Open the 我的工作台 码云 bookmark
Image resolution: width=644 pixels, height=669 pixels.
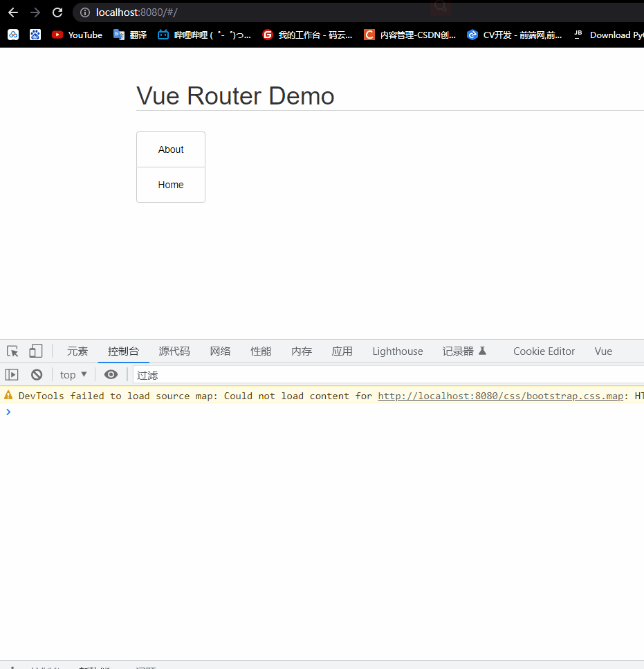308,35
